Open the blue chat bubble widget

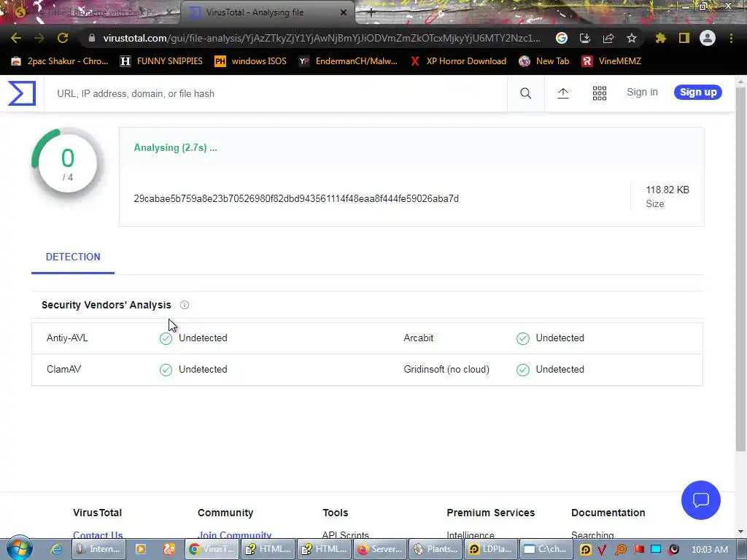click(700, 500)
